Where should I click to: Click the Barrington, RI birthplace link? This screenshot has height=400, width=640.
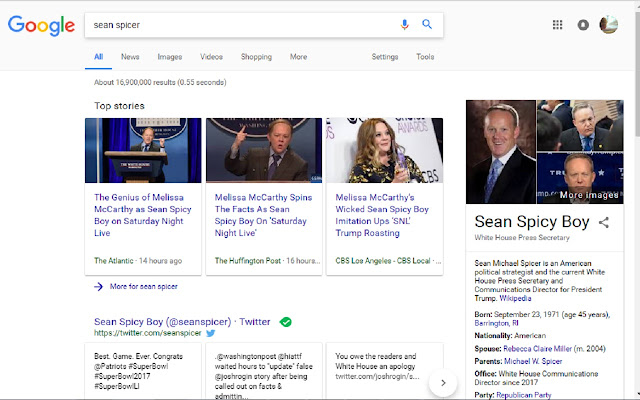point(496,323)
